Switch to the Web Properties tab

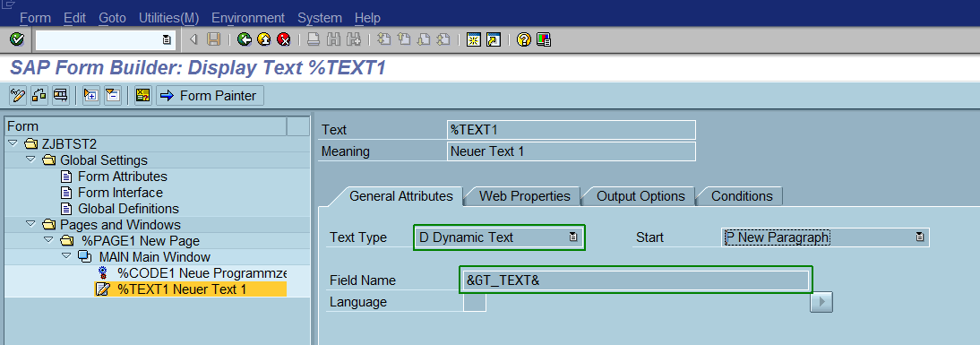524,196
